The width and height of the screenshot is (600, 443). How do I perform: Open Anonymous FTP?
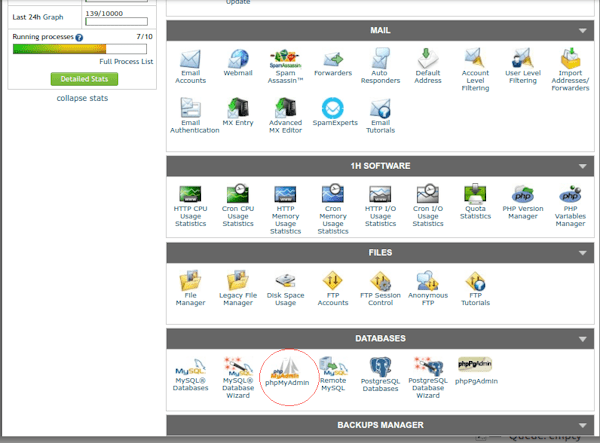point(428,288)
